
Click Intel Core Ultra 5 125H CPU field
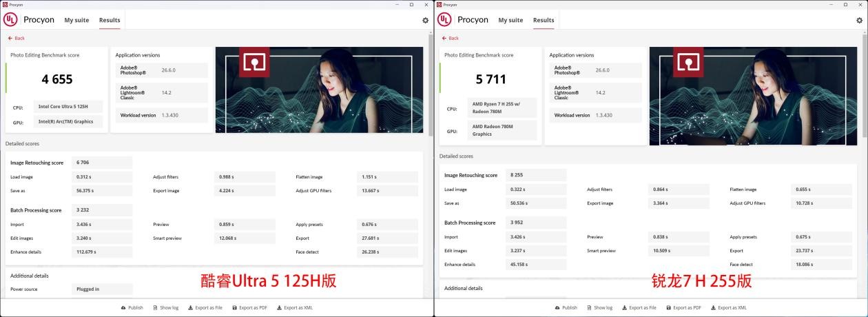[x=68, y=107]
